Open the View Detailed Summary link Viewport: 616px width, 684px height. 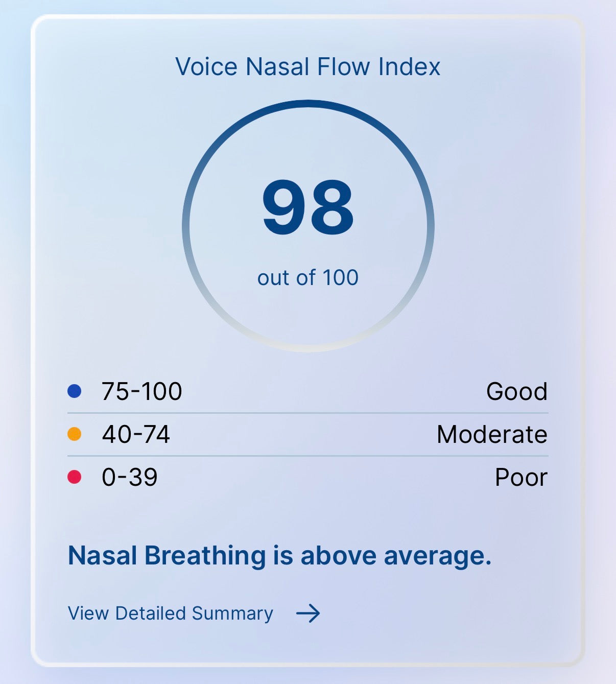(171, 613)
